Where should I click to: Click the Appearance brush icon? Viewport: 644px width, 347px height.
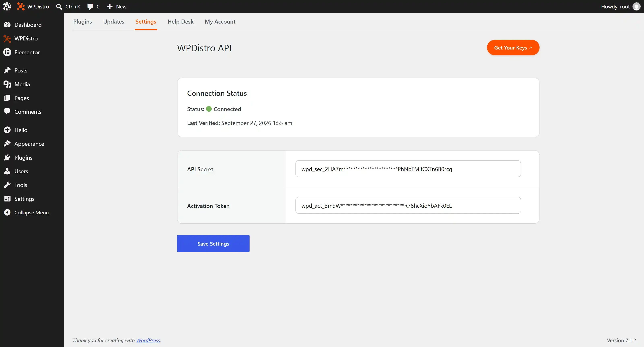coord(7,144)
